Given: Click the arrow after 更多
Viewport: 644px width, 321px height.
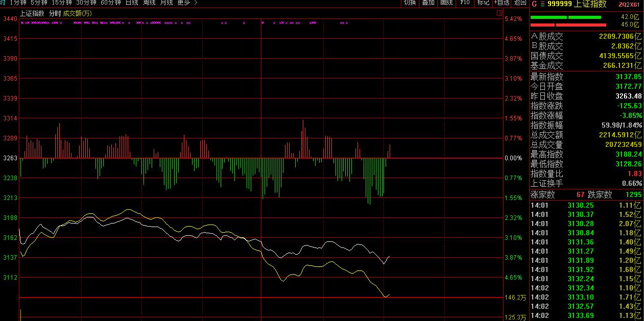Looking at the screenshot, I should (x=196, y=3).
